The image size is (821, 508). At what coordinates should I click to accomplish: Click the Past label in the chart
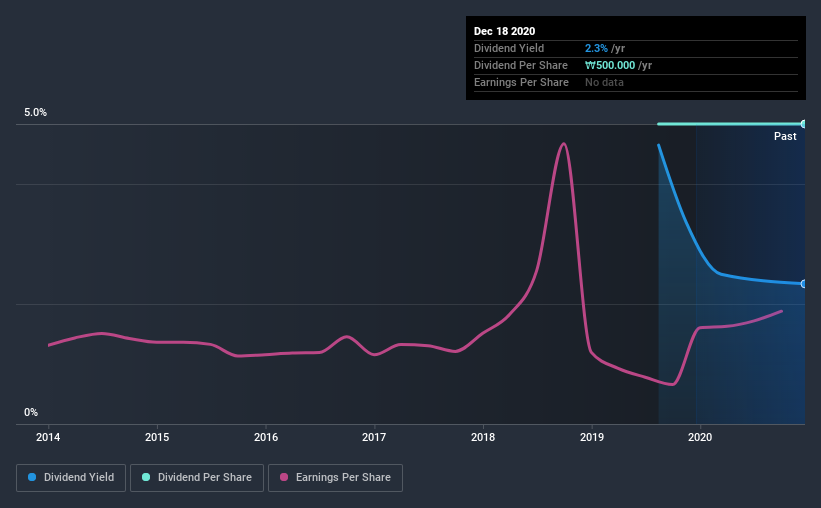[x=785, y=136]
